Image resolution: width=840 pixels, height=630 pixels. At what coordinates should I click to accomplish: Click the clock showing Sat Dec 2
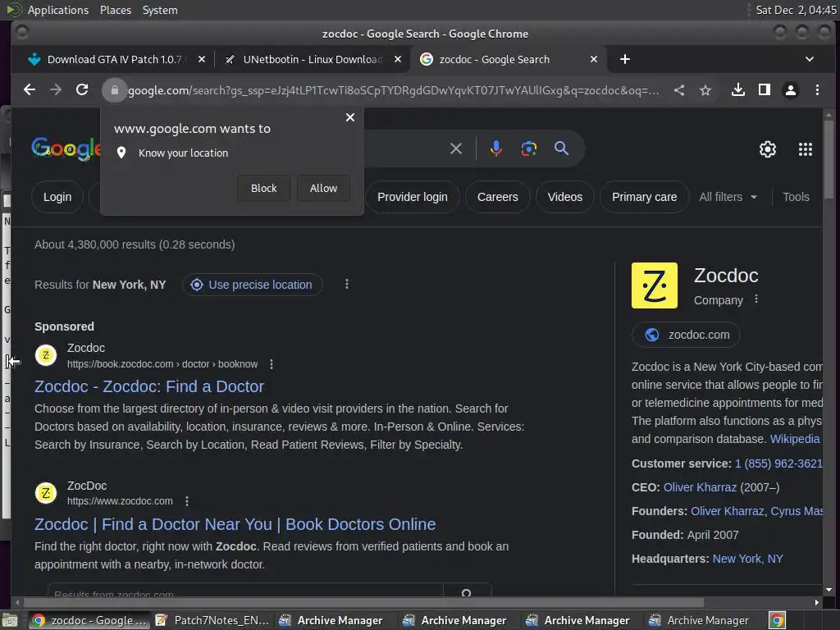point(796,10)
